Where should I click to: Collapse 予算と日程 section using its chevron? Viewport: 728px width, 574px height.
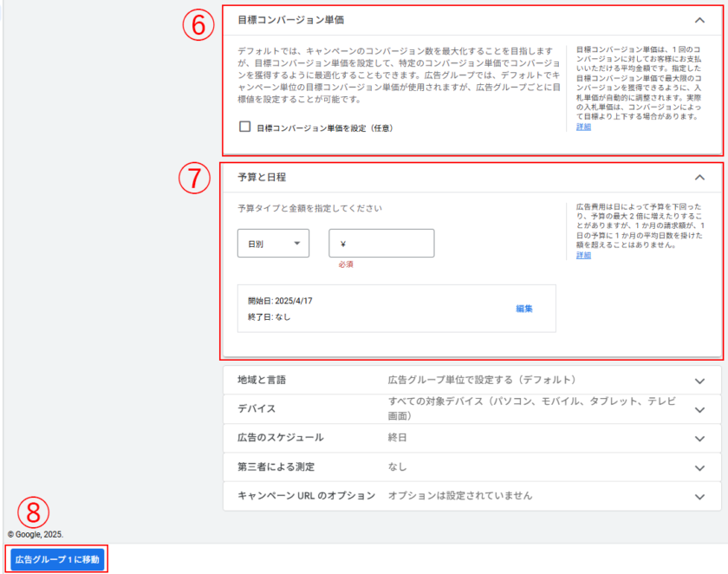click(699, 177)
